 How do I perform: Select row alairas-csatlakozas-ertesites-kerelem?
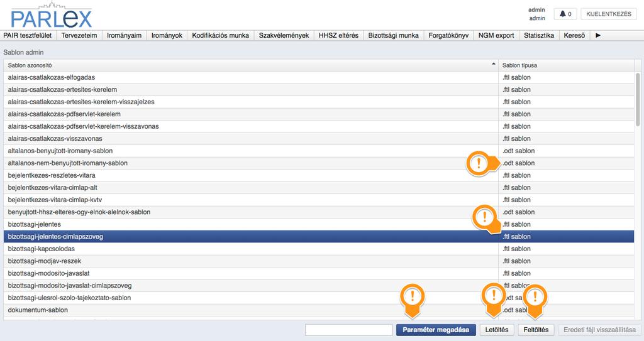tap(319, 90)
